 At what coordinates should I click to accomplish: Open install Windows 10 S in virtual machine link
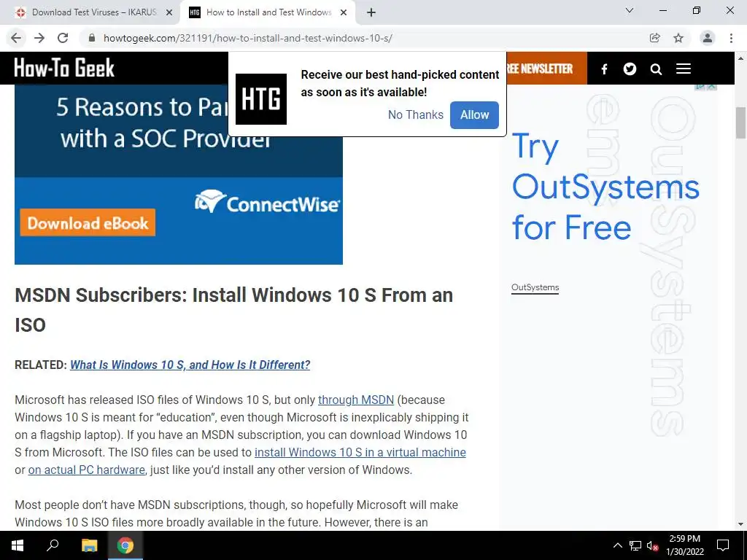(x=360, y=452)
